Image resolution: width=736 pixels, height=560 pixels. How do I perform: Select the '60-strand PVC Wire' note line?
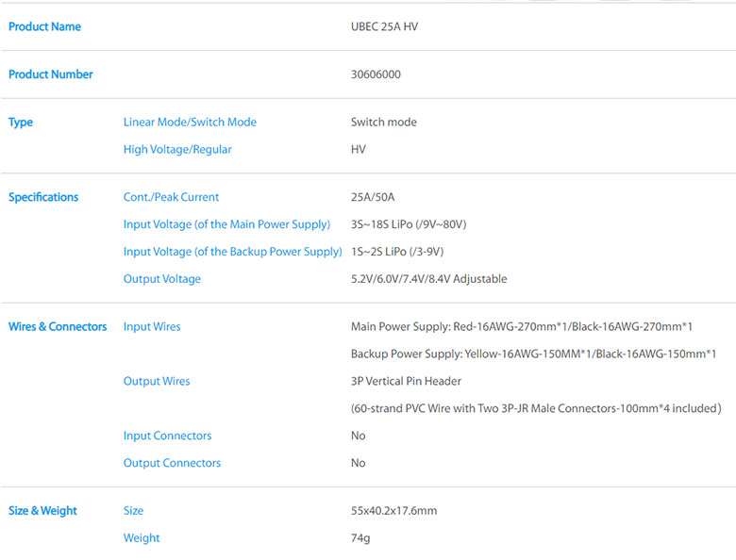click(x=536, y=408)
